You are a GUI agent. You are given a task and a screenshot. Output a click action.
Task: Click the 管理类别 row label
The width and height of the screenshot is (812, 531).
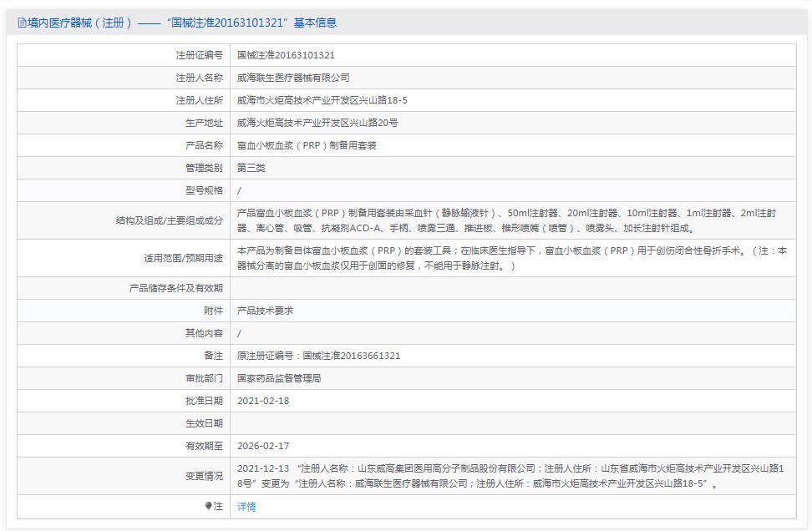point(204,168)
